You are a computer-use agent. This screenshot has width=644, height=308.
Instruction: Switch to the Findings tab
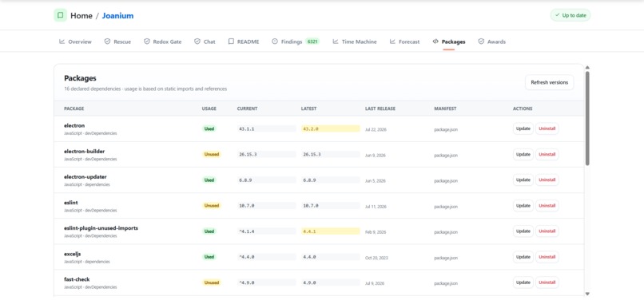coord(296,41)
